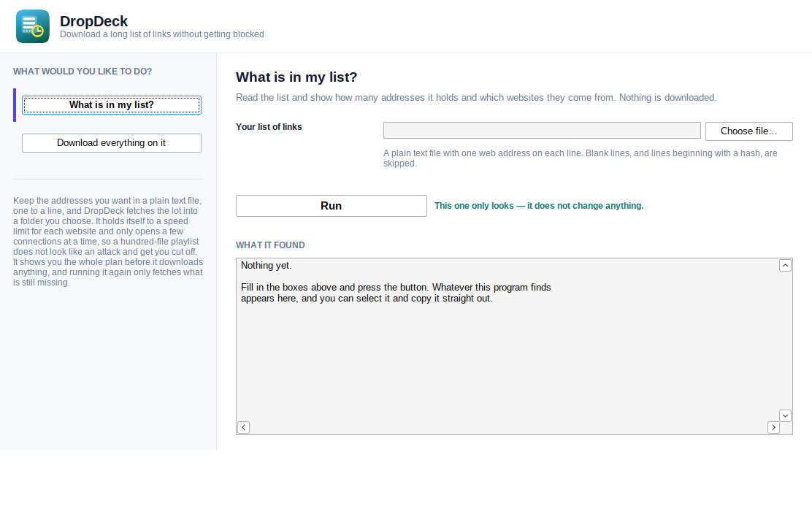Select the "What is in my list?" option
Image resolution: width=812 pixels, height=530 pixels.
[x=111, y=105]
